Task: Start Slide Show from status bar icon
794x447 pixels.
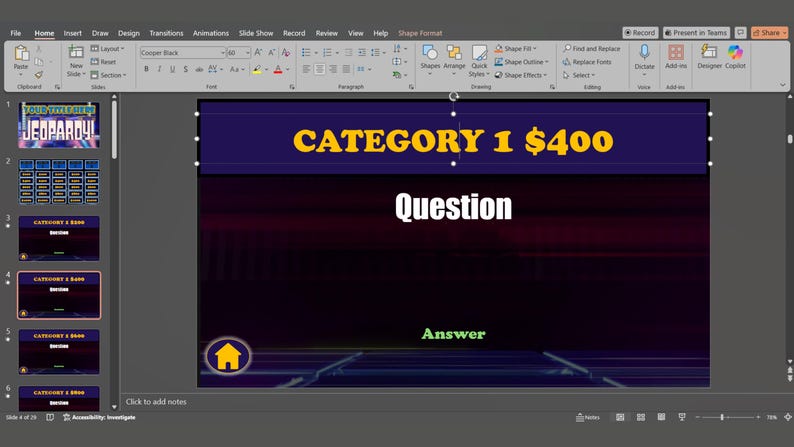Action: click(682, 417)
